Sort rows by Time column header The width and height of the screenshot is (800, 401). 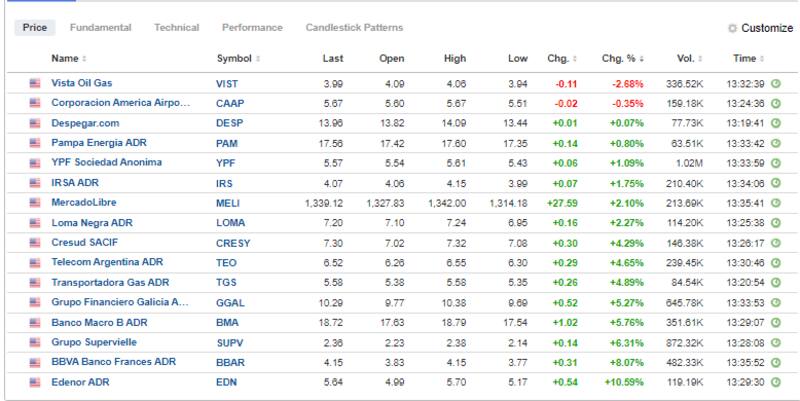click(746, 59)
